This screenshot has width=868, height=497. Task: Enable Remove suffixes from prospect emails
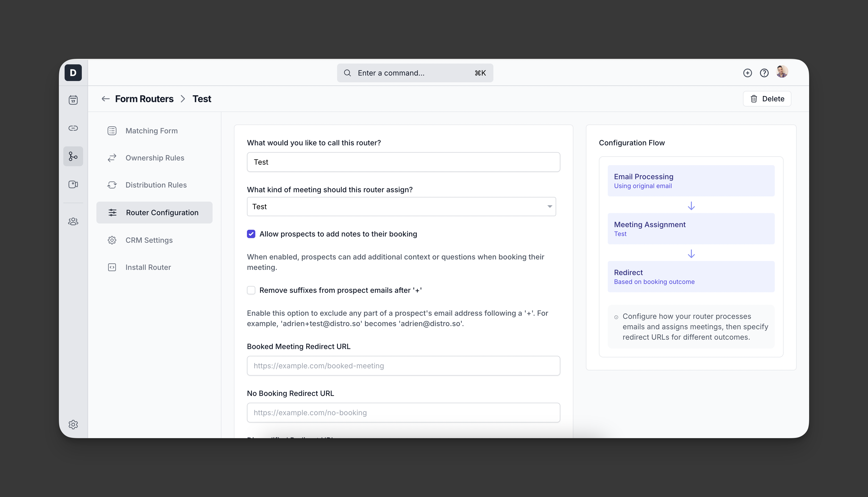[x=251, y=290]
